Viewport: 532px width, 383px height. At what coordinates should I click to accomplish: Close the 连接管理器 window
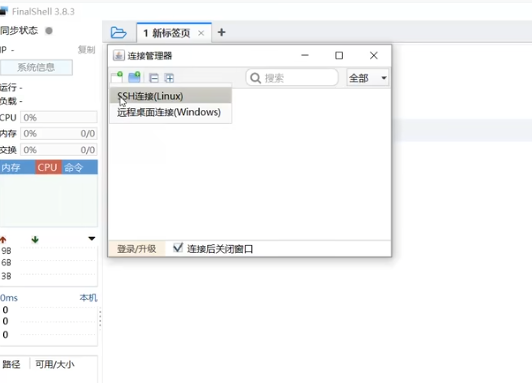[374, 55]
